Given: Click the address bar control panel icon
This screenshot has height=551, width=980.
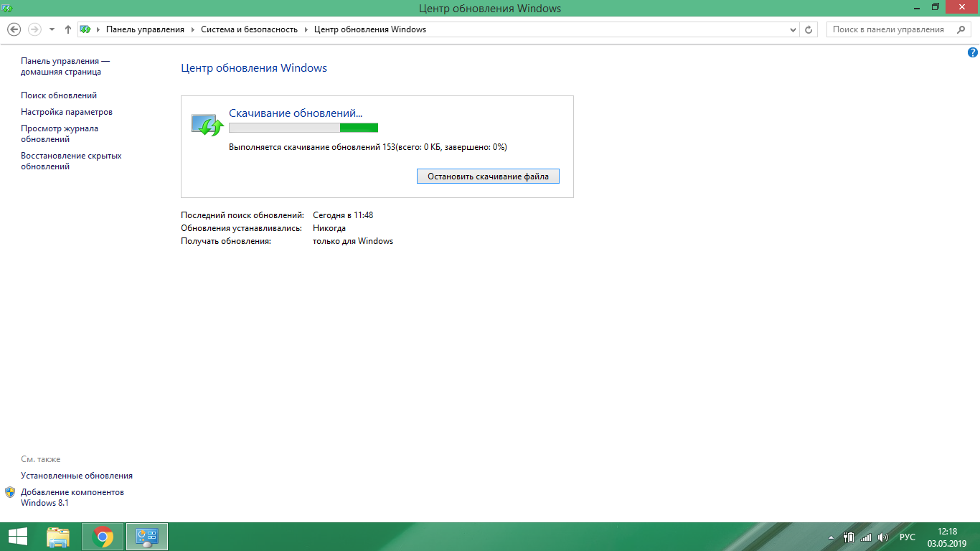Looking at the screenshot, I should (85, 29).
